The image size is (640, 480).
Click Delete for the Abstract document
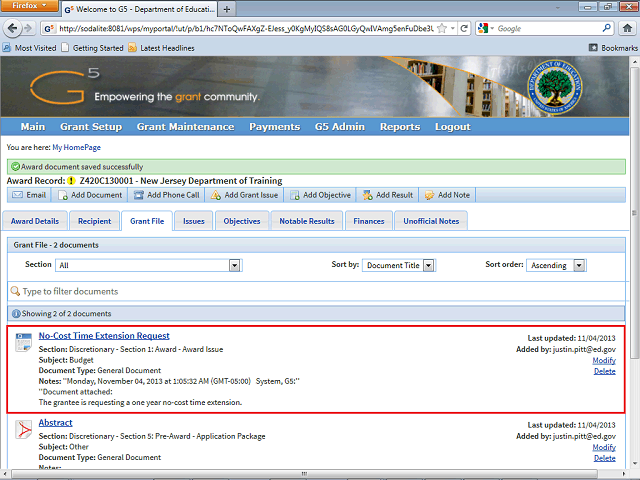click(604, 458)
